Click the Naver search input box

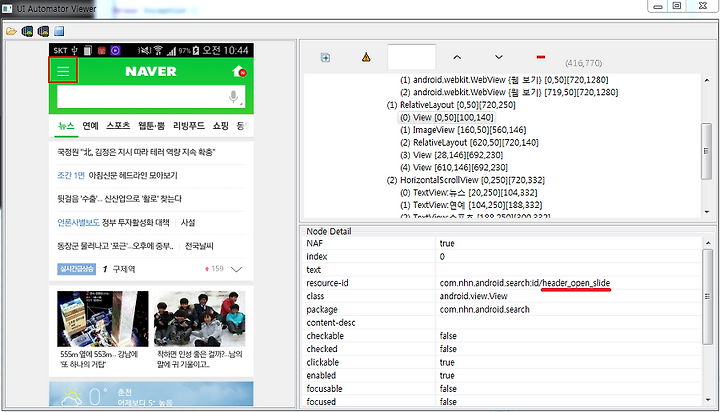pos(151,97)
